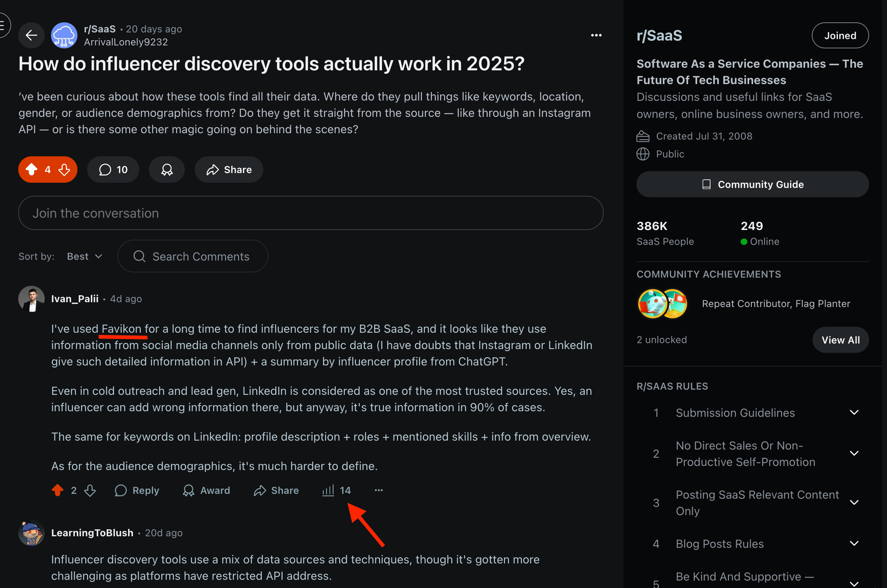The image size is (887, 588).
Task: Open the post's three-dot options menu
Action: [x=596, y=35]
